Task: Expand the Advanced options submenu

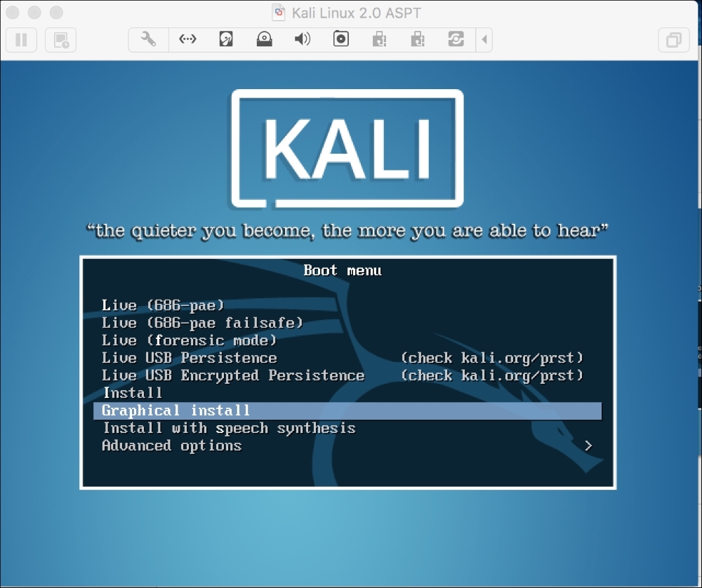Action: coord(174,446)
